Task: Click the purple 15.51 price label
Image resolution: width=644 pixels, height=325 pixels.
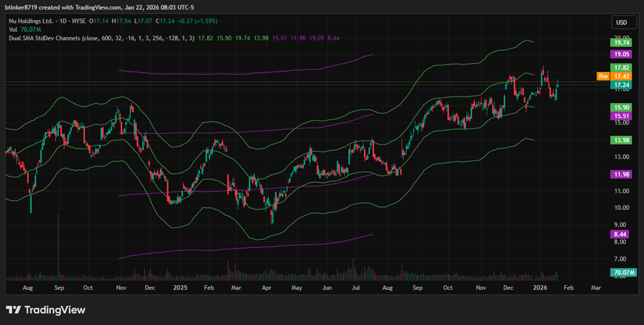Action: [x=620, y=116]
